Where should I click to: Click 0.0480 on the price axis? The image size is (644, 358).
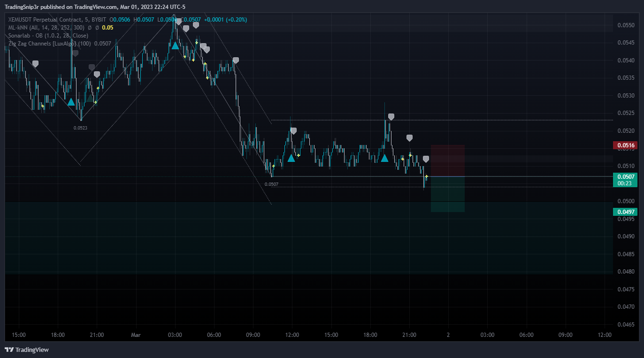626,272
